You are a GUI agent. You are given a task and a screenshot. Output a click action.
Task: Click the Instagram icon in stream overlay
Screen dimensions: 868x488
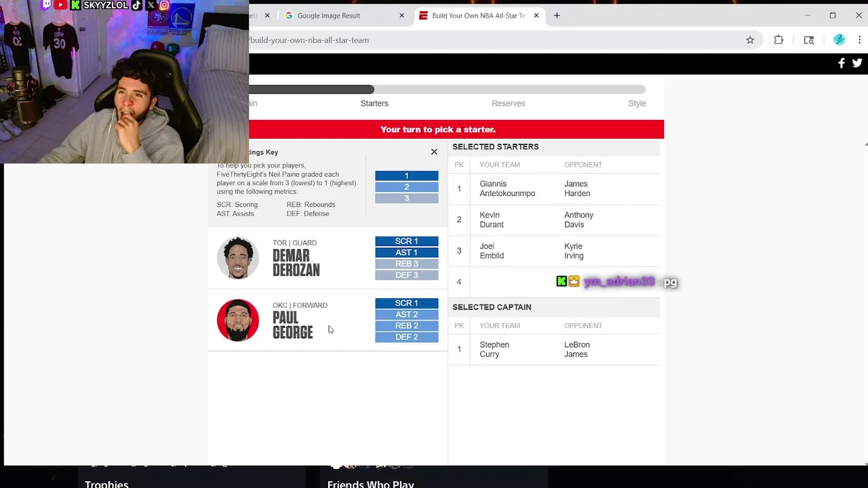164,5
